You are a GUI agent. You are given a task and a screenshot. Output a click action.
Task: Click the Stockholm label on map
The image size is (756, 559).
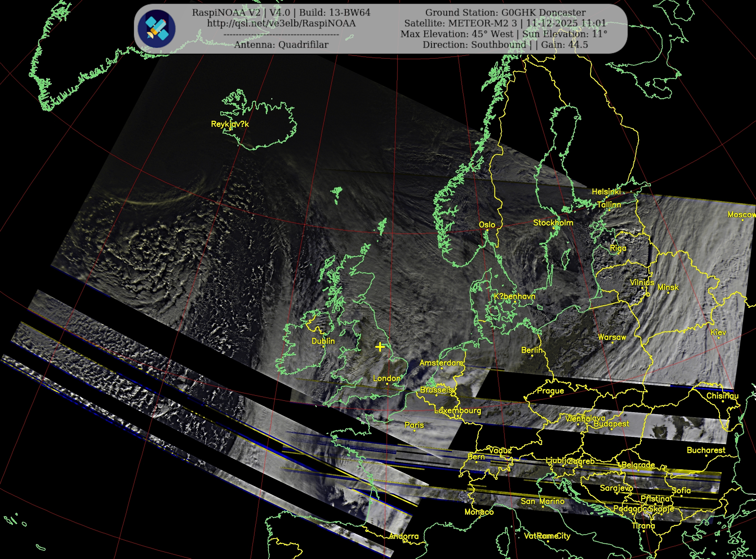tap(553, 223)
